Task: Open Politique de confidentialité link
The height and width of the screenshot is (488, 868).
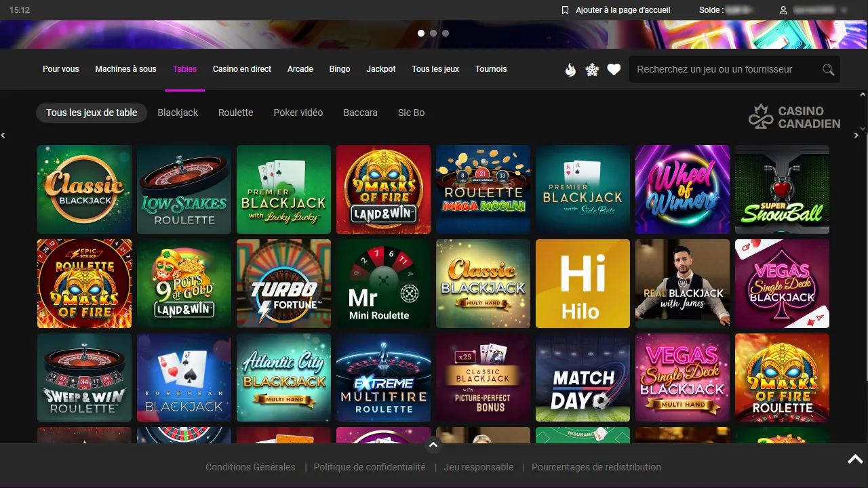Action: point(370,467)
